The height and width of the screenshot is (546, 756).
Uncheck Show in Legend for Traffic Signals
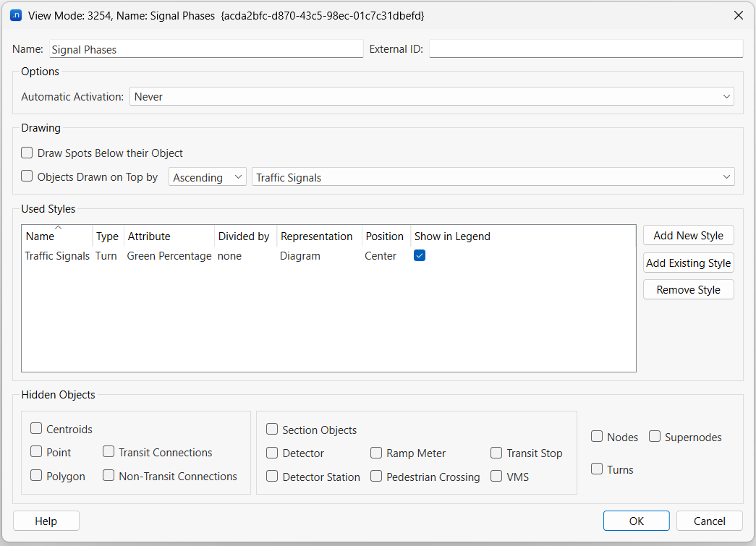(x=420, y=256)
